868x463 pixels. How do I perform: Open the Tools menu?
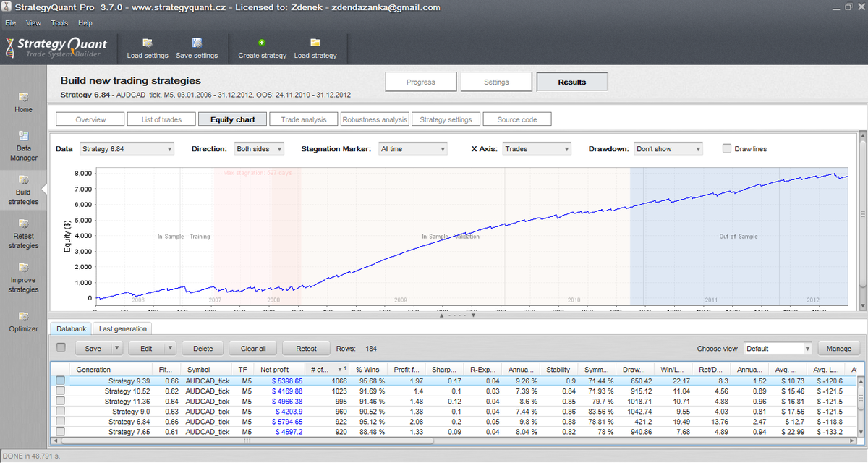click(60, 23)
